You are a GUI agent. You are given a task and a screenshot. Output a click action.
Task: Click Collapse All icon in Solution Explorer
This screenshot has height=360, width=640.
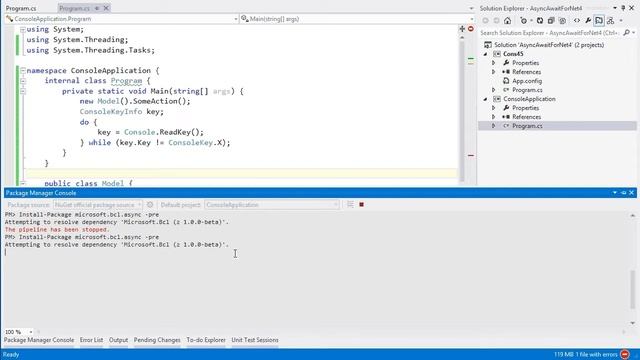(x=551, y=21)
